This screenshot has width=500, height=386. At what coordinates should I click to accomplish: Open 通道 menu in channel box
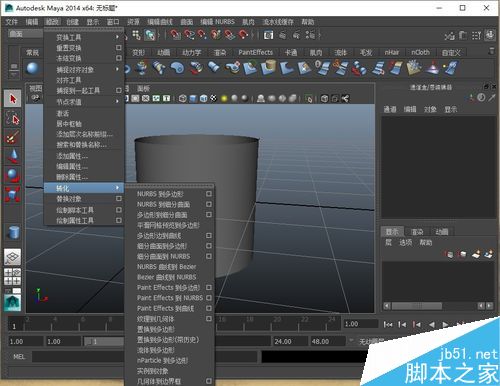390,109
